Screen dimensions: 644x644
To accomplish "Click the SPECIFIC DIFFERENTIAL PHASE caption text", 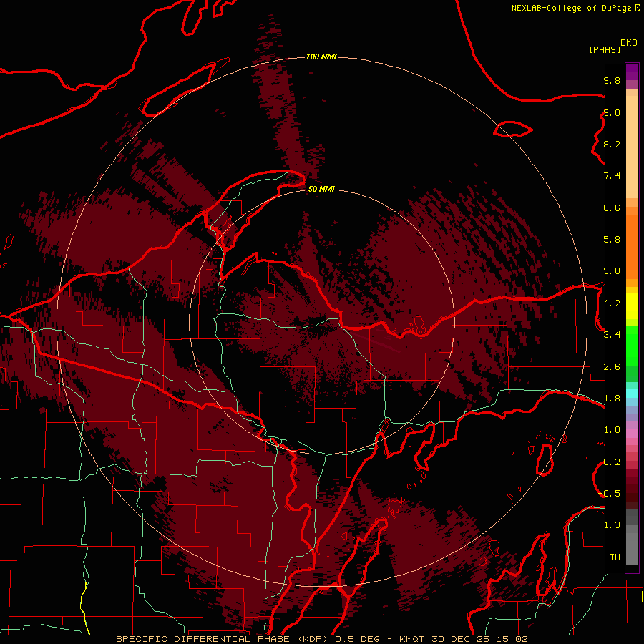I will click(x=204, y=639).
